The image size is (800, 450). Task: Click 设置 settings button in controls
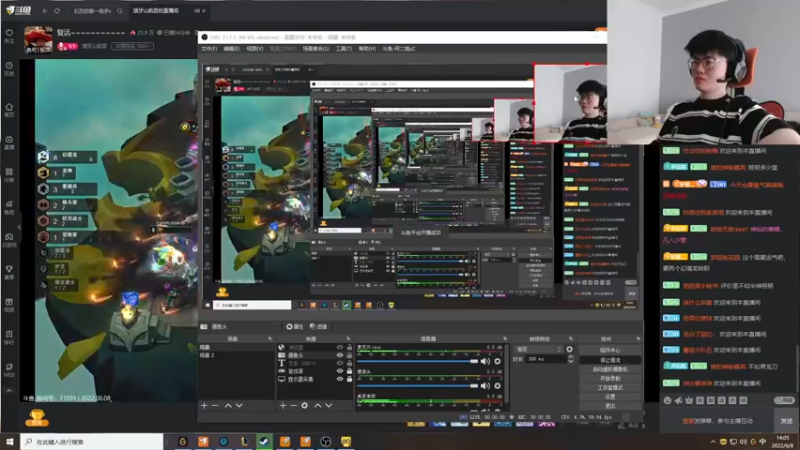610,396
